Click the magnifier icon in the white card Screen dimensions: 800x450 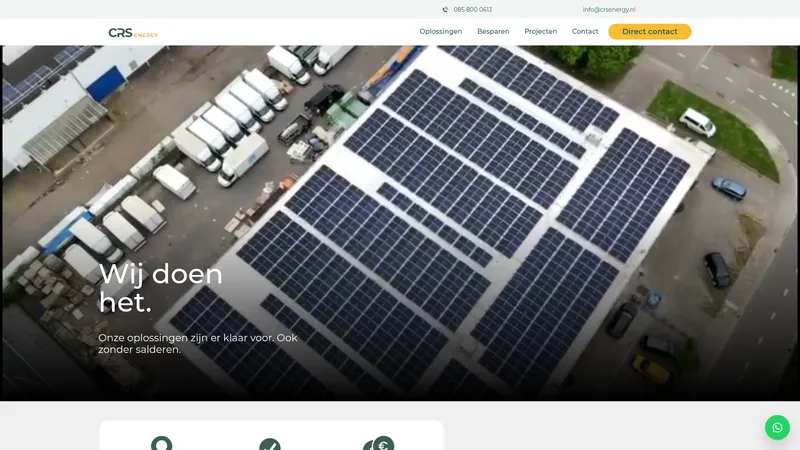click(x=162, y=443)
